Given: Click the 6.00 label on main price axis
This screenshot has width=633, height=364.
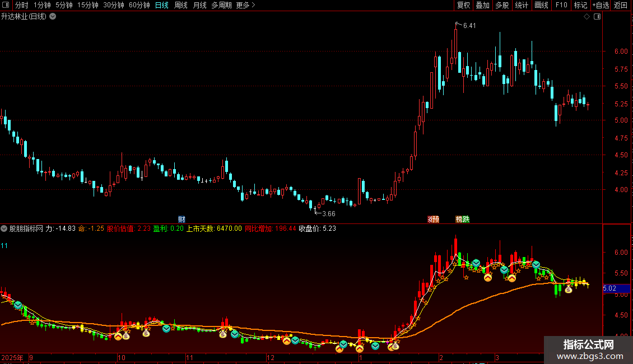Looking at the screenshot, I should click(621, 52).
